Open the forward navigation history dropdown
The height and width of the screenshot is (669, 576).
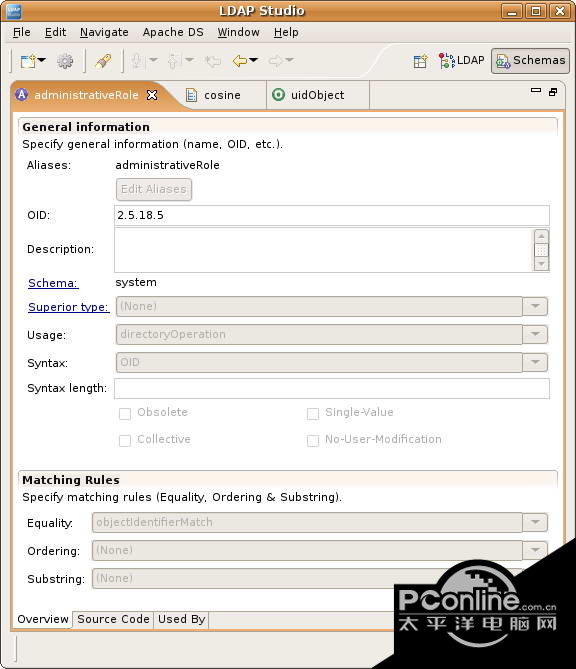[x=290, y=60]
